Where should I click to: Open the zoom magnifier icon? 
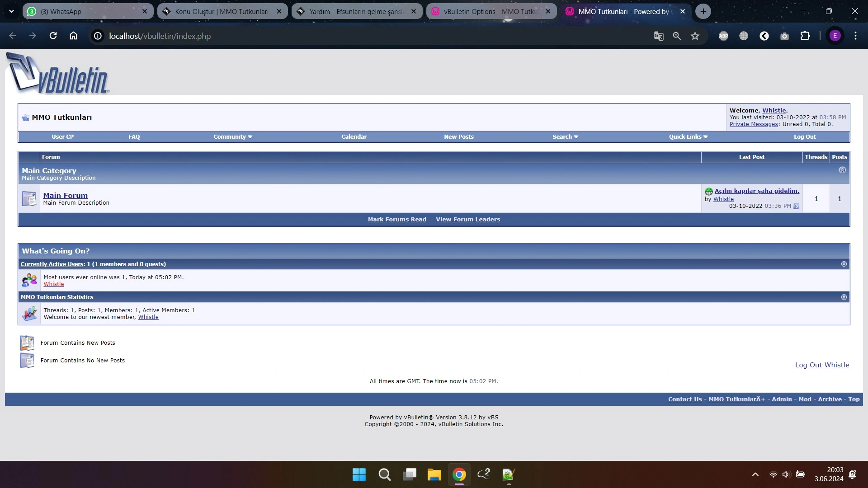click(677, 36)
